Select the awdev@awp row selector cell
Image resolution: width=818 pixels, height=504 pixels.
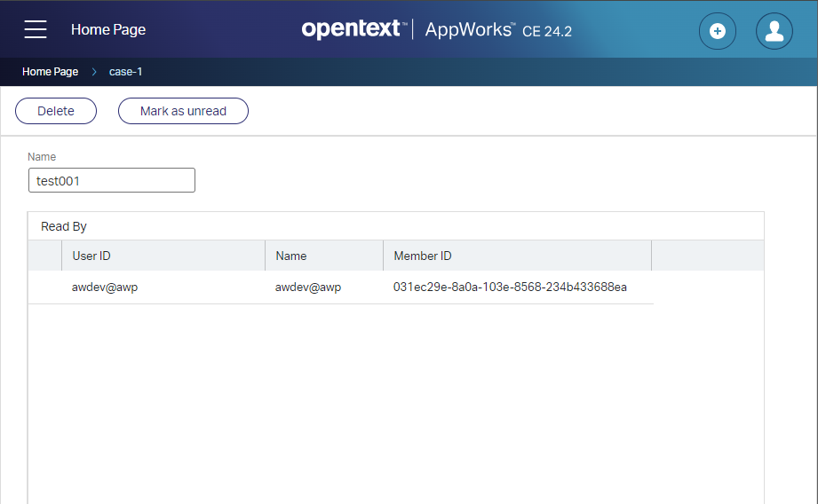tap(44, 287)
